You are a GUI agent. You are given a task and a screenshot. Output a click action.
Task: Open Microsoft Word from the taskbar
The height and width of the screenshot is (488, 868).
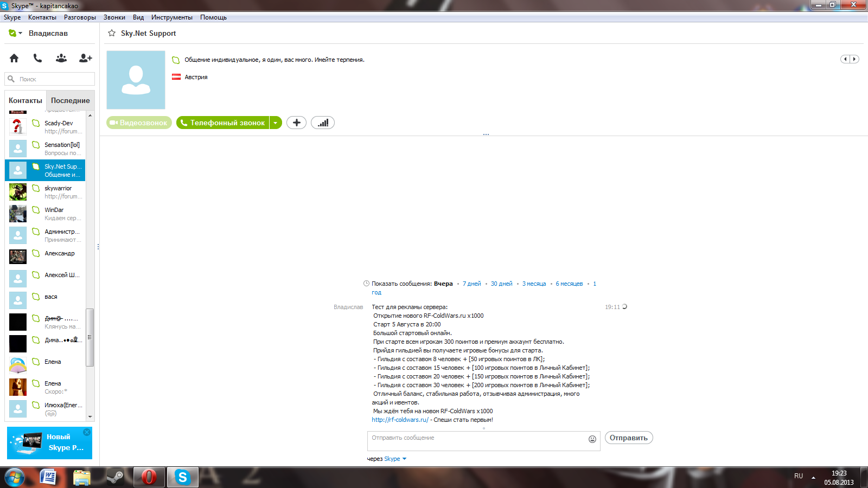(49, 477)
